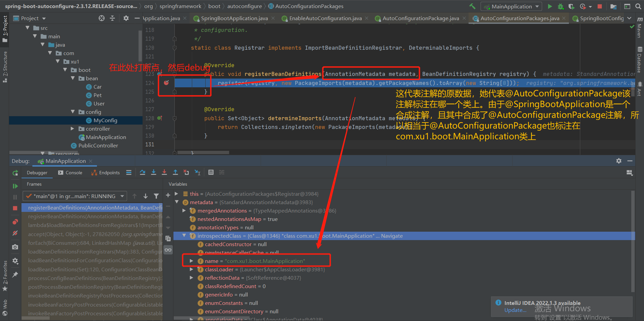644x321 pixels.
Task: Add a new watch with plus icon
Action: (x=168, y=195)
